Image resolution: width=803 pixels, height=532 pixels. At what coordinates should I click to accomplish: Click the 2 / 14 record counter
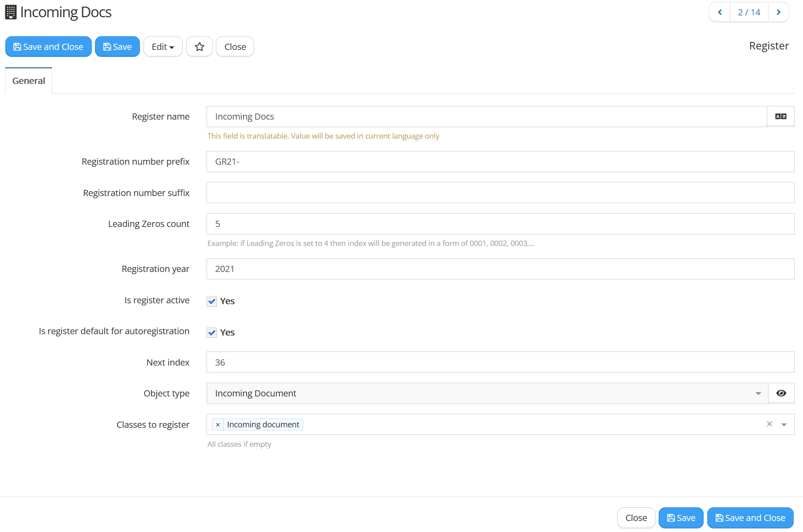(x=749, y=12)
